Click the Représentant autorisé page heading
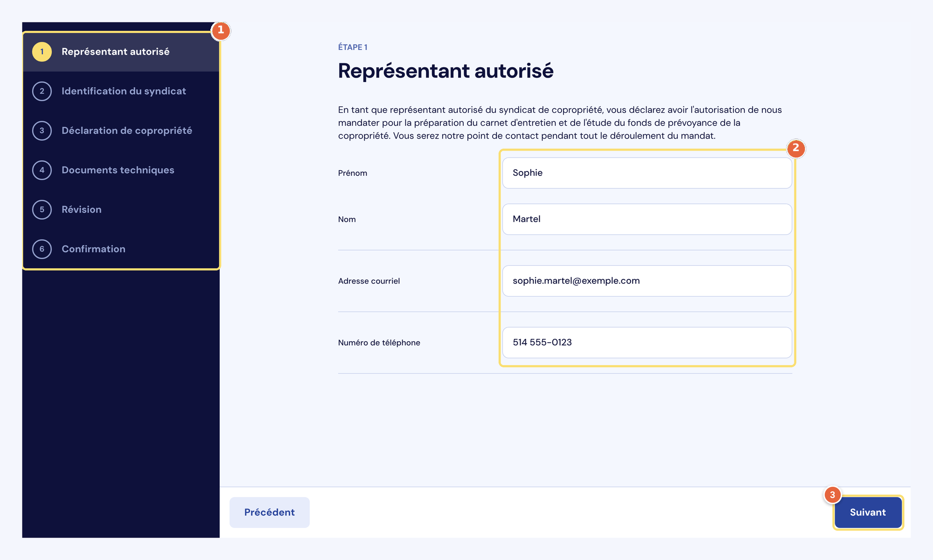 pyautogui.click(x=446, y=71)
